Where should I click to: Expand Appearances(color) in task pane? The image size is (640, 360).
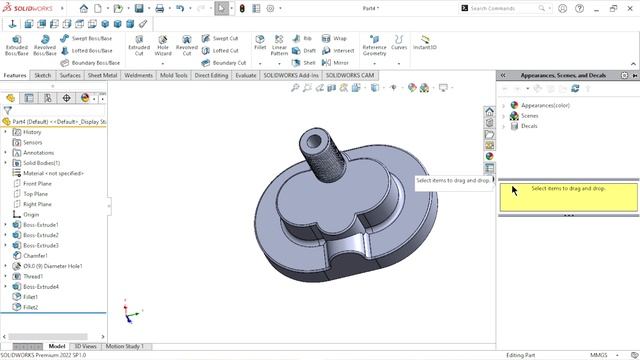pyautogui.click(x=504, y=105)
